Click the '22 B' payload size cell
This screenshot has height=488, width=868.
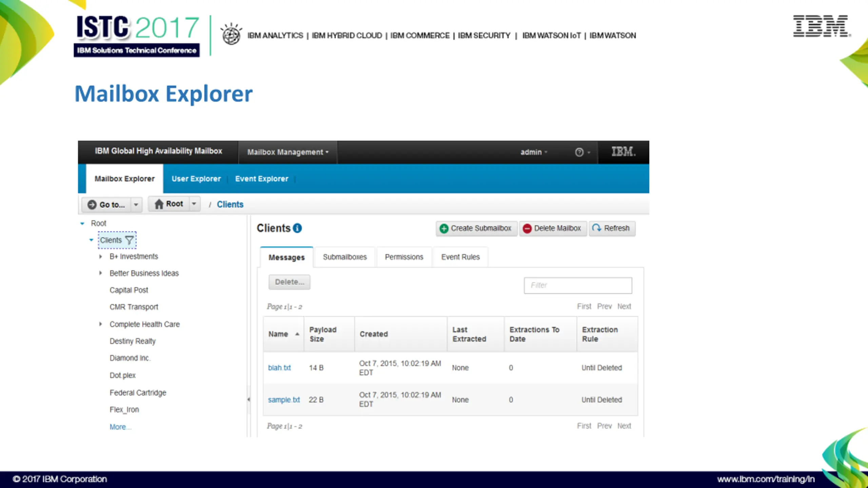pyautogui.click(x=316, y=400)
